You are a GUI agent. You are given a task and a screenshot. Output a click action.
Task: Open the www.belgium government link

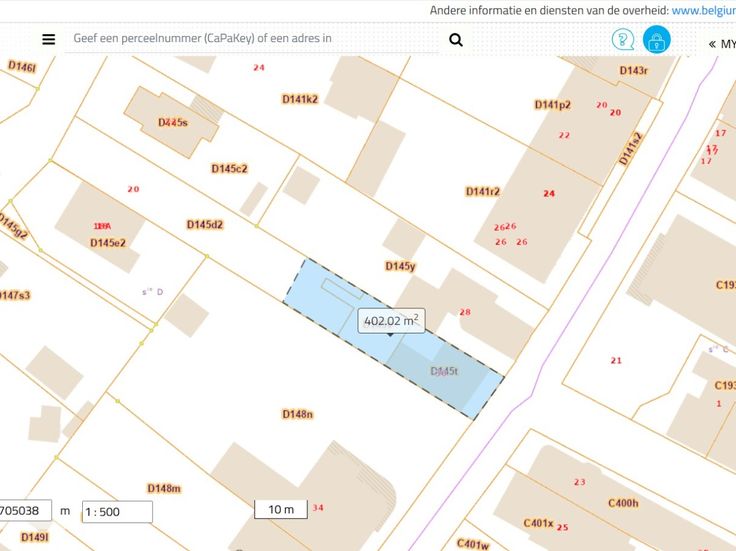703,10
